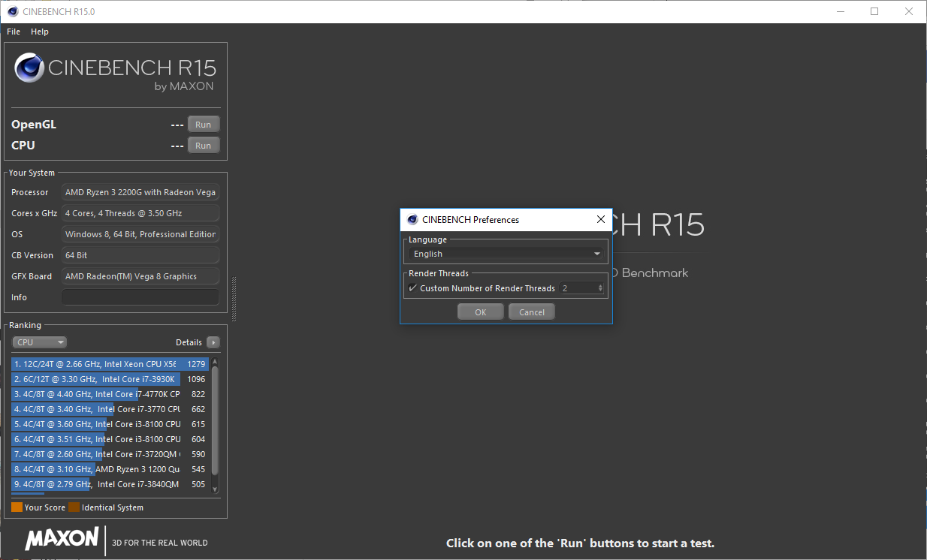The image size is (927, 560).
Task: Click the GFX Board field showing Vega 8 Graphics
Action: click(140, 276)
